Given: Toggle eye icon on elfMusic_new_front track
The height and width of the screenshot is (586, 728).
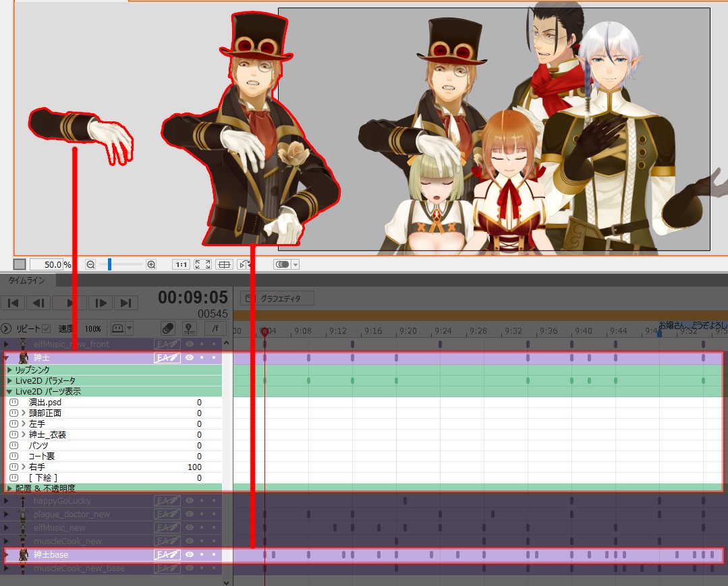Looking at the screenshot, I should 190,345.
